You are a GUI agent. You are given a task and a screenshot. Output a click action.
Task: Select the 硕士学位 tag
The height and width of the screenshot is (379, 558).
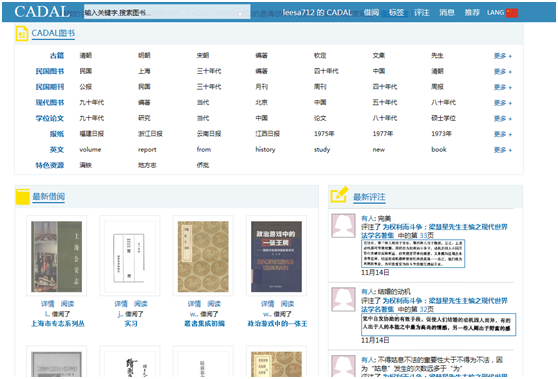(443, 118)
